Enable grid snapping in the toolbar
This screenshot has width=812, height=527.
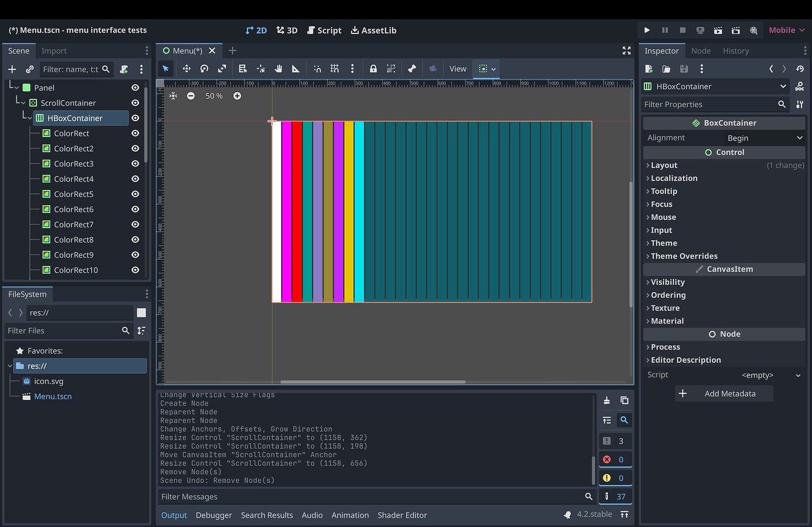[335, 69]
